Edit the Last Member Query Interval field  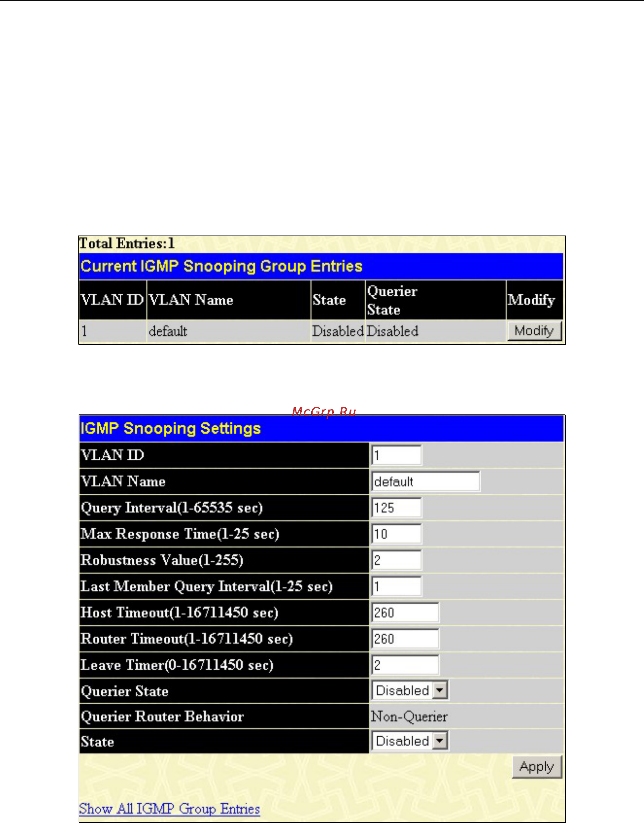pyautogui.click(x=396, y=586)
